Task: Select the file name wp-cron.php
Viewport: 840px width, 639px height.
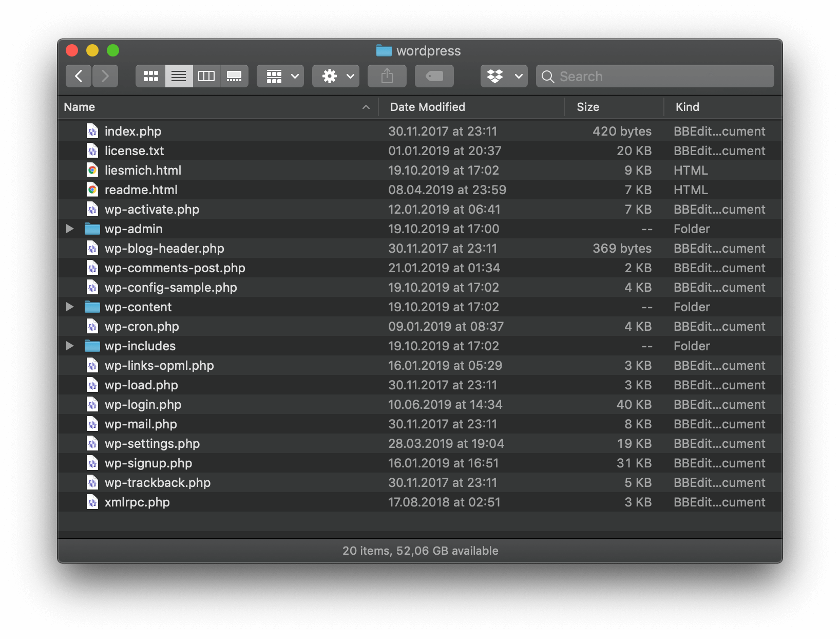Action: 142,327
